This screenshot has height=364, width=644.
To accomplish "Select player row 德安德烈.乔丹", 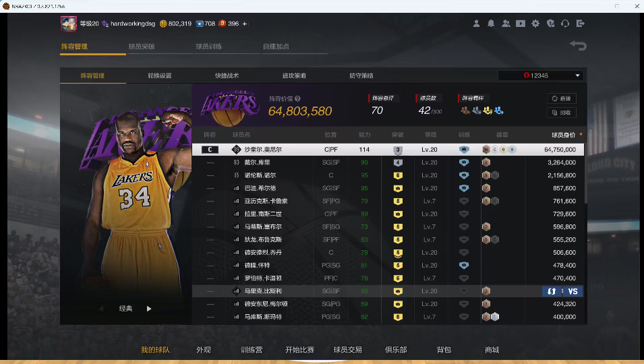I will click(x=388, y=252).
